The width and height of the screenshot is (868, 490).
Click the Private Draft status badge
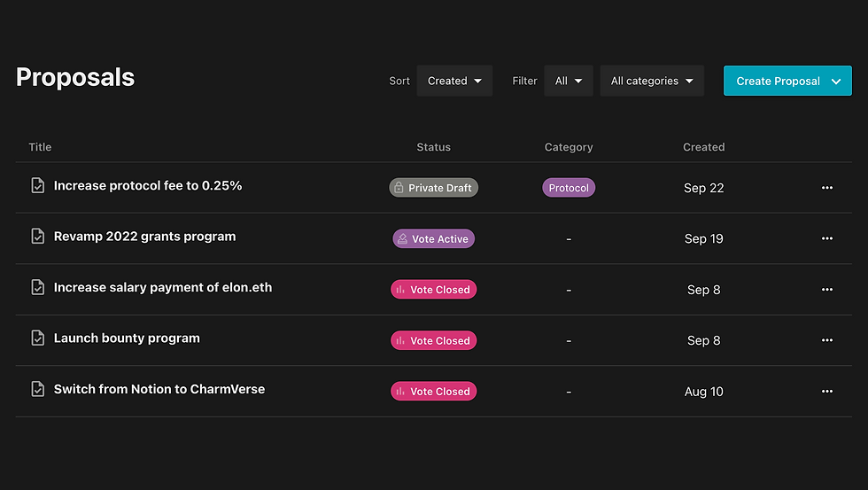[433, 188]
